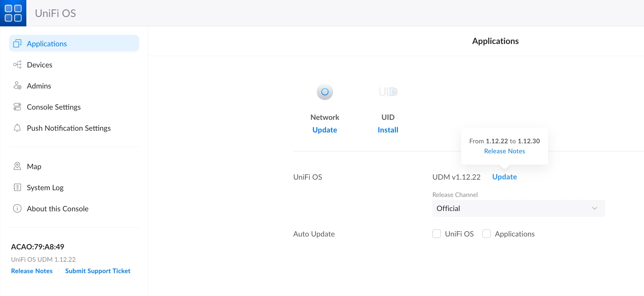
Task: Click the 'UDM v1.12.22' version text
Action: [456, 177]
